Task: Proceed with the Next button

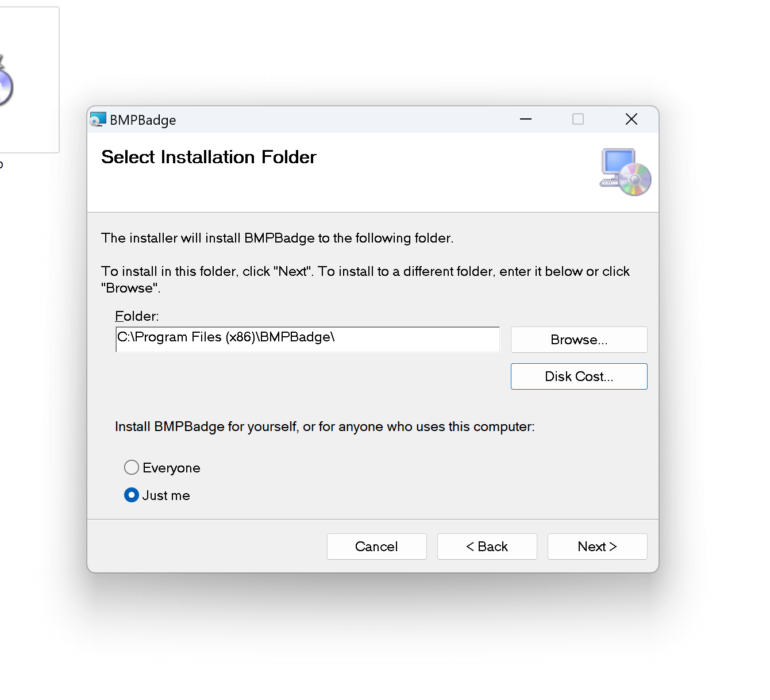Action: [x=597, y=547]
